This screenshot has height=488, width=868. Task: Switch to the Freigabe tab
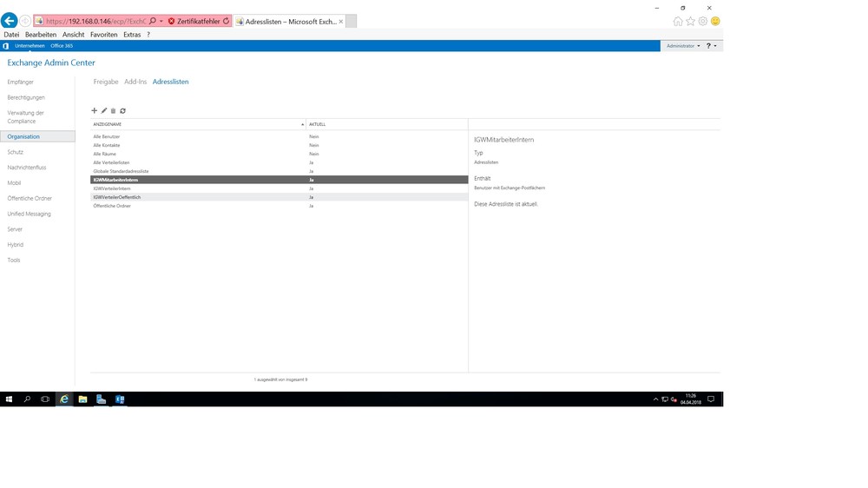pyautogui.click(x=106, y=82)
